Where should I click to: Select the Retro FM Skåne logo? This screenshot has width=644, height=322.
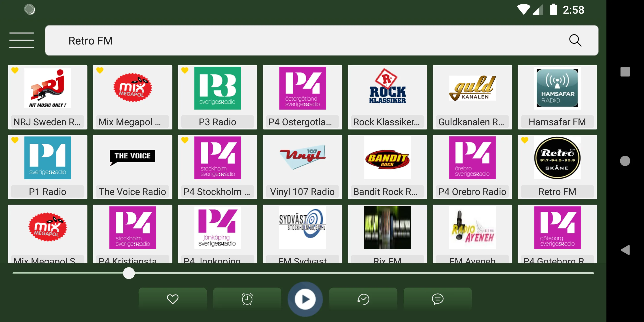(557, 158)
